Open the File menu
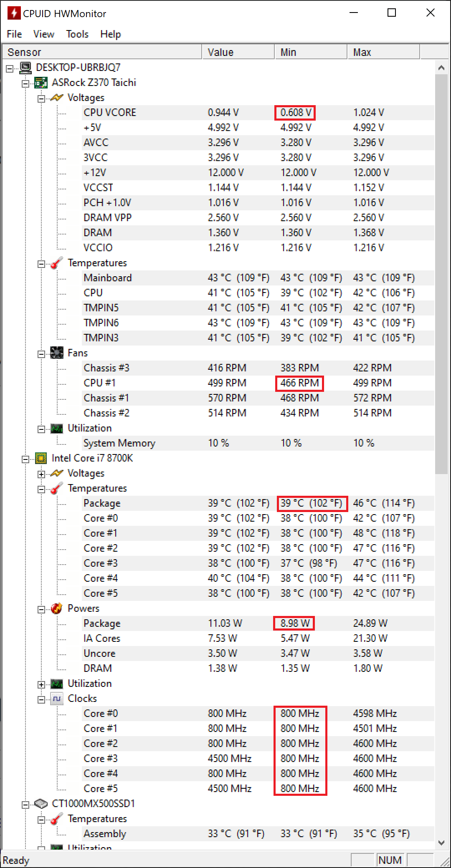The height and width of the screenshot is (868, 451). click(x=14, y=34)
